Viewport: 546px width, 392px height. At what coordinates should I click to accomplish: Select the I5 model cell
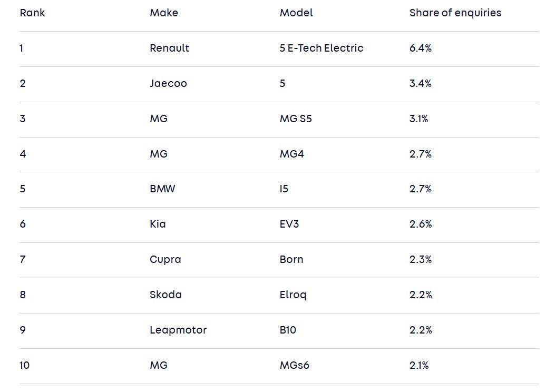(284, 189)
